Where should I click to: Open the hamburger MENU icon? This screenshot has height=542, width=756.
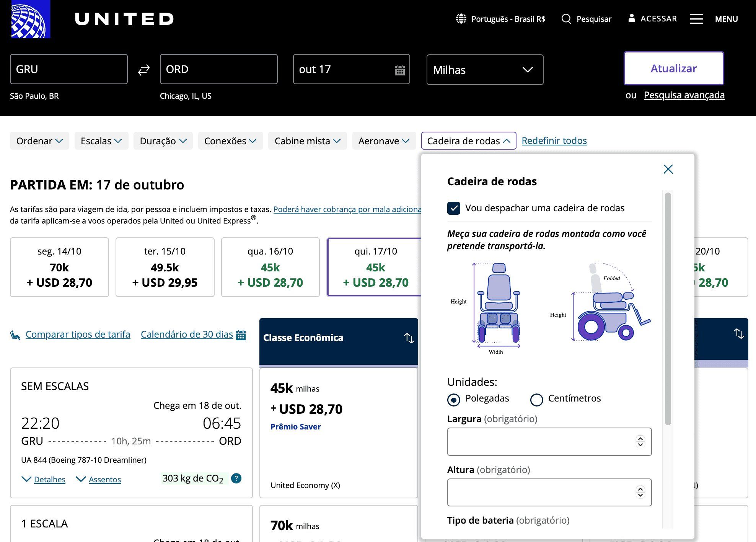[x=696, y=19]
